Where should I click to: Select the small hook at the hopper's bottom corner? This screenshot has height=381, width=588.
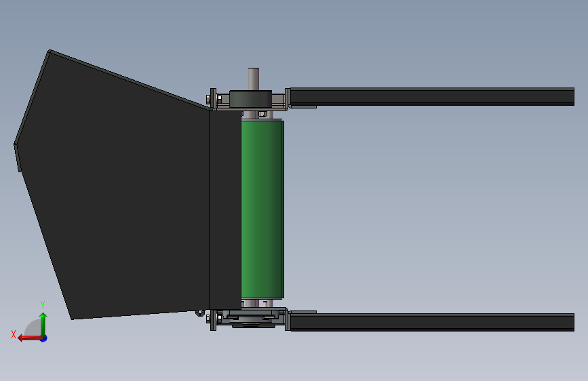tap(200, 313)
